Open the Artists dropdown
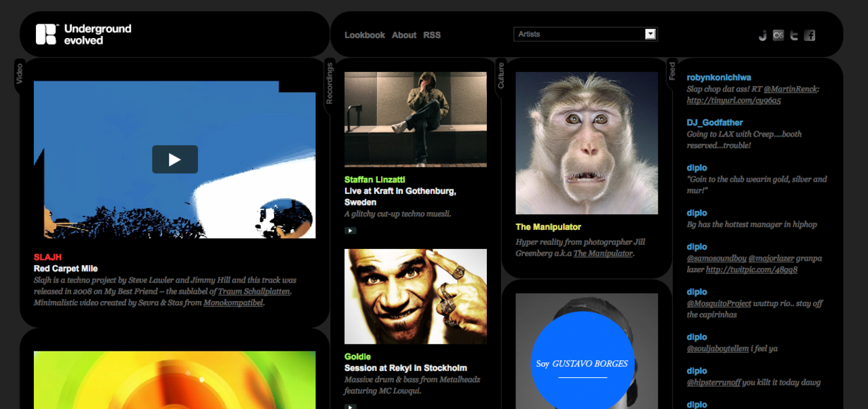 coord(585,34)
